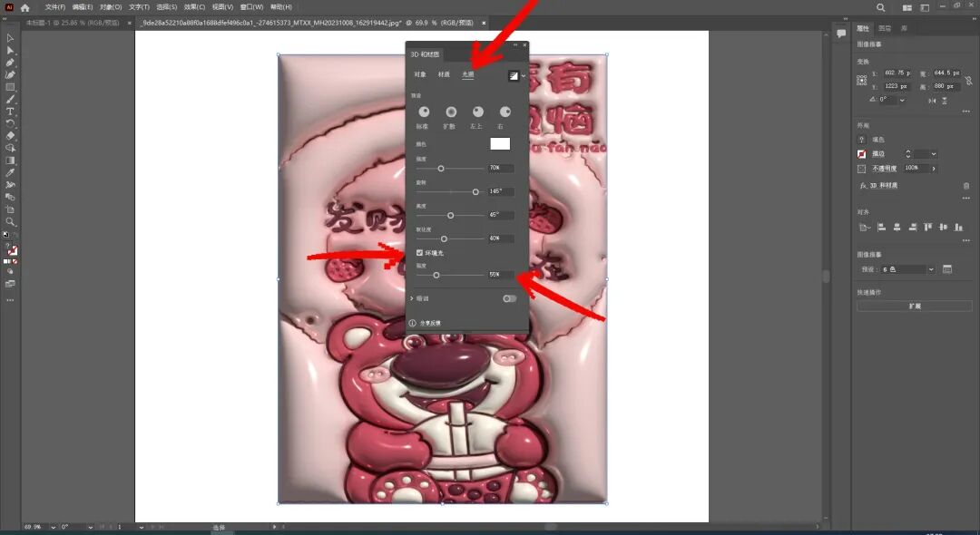Open the Opacity settings link
980x535 pixels.
click(884, 169)
